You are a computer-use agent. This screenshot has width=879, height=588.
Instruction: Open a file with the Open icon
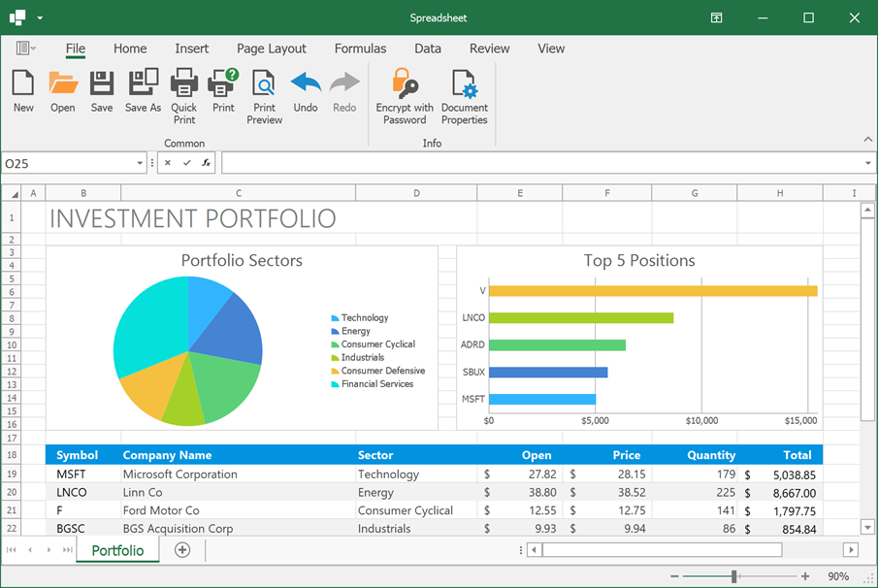tap(62, 91)
